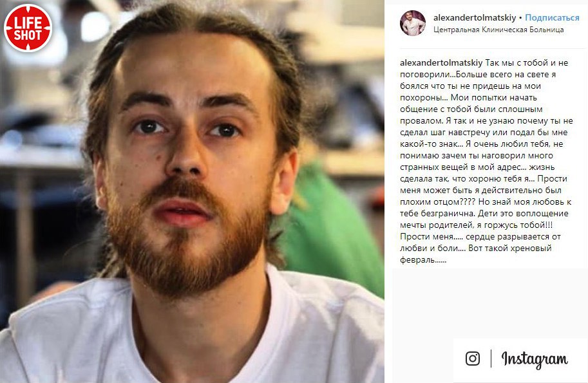Click the bullet separator before Подписаться
The height and width of the screenshot is (383, 588).
[x=520, y=18]
